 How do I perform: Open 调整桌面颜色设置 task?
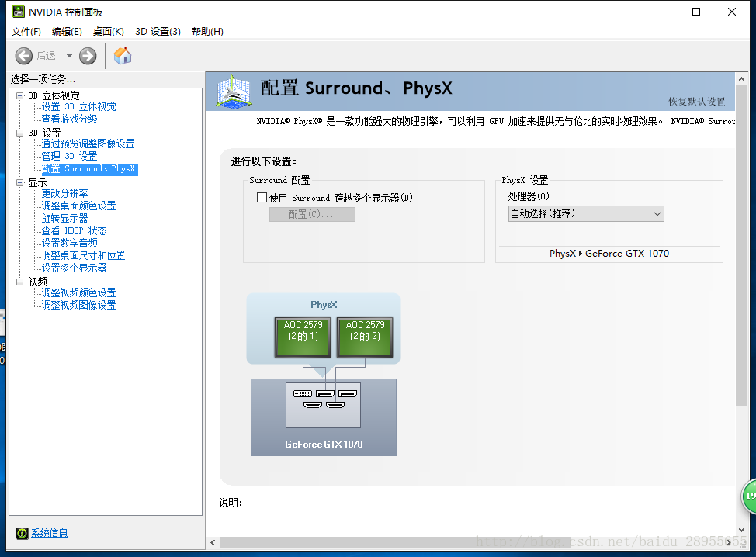78,206
